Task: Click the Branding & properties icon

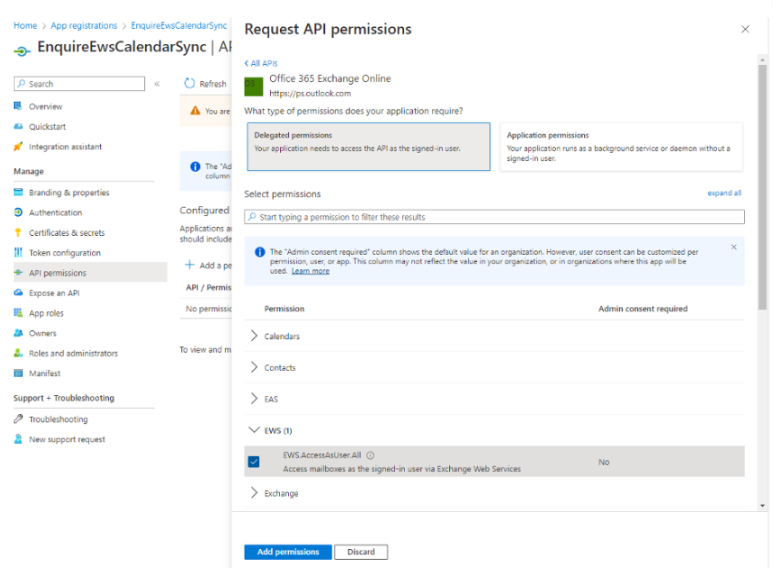Action: point(18,192)
